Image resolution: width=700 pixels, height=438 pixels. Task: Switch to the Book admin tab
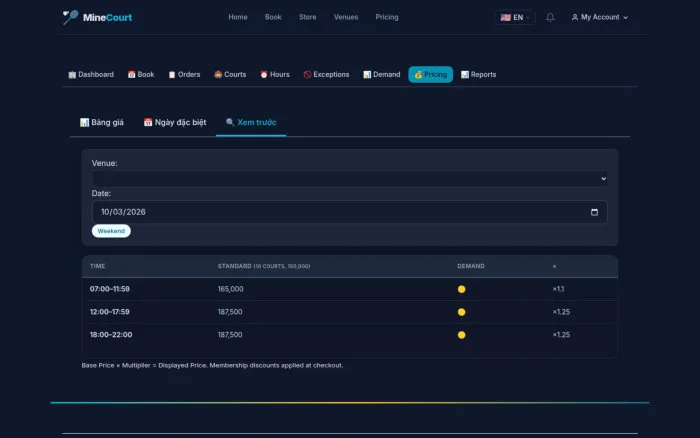(141, 75)
